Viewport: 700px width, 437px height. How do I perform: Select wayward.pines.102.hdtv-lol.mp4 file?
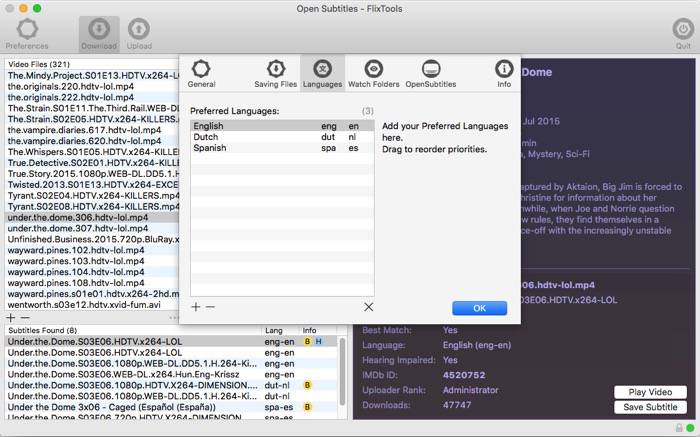[x=92, y=250]
